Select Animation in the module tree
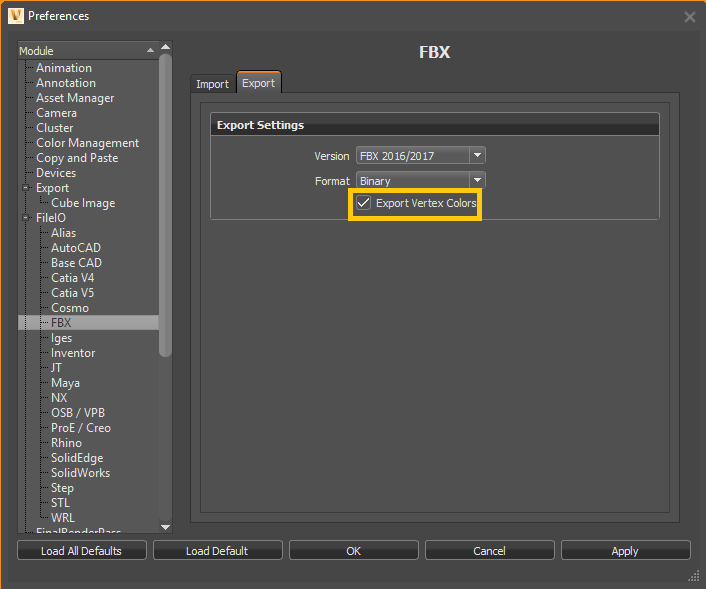 click(x=64, y=68)
